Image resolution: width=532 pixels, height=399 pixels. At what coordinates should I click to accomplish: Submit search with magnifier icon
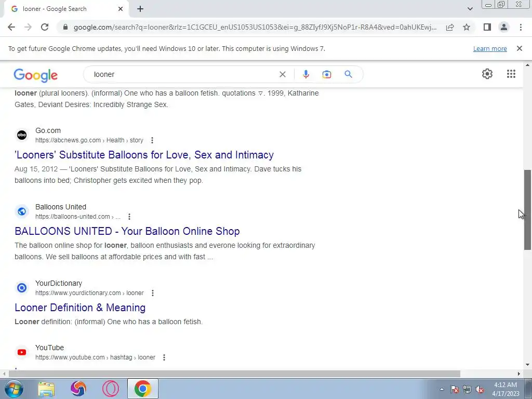(348, 74)
